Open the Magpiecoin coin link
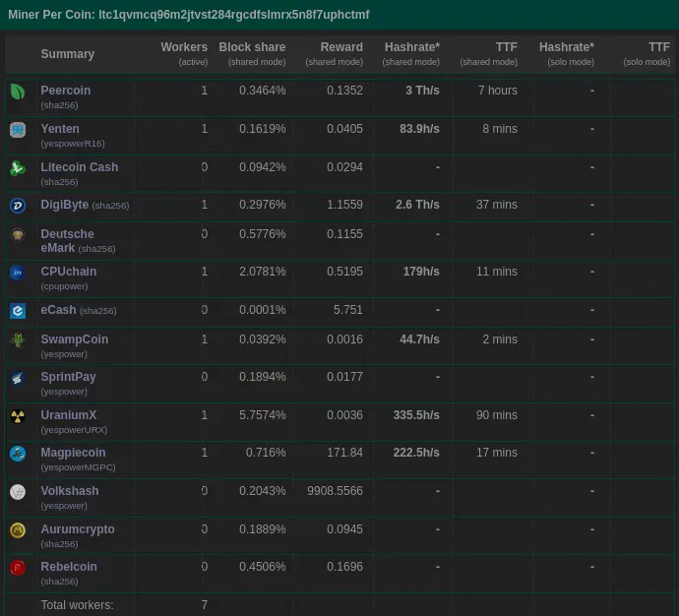 (x=73, y=453)
